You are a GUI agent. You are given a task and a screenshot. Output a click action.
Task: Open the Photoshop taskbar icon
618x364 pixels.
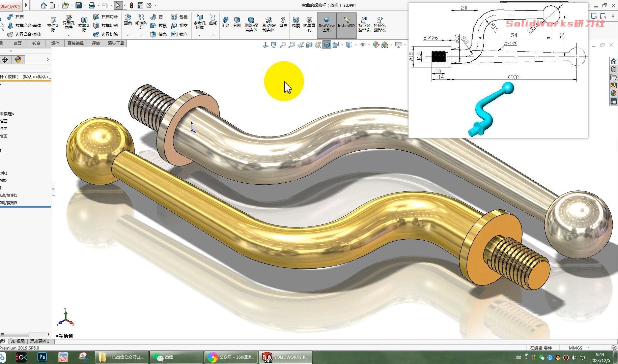pyautogui.click(x=42, y=357)
